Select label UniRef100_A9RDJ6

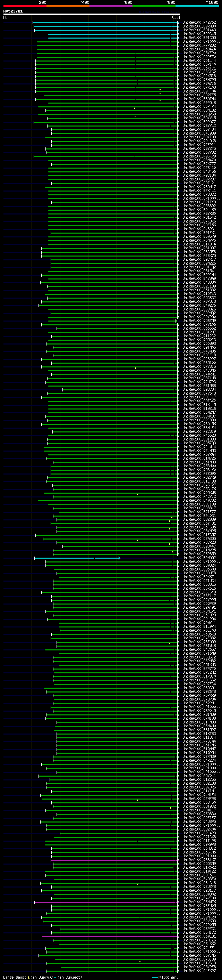click(x=199, y=103)
